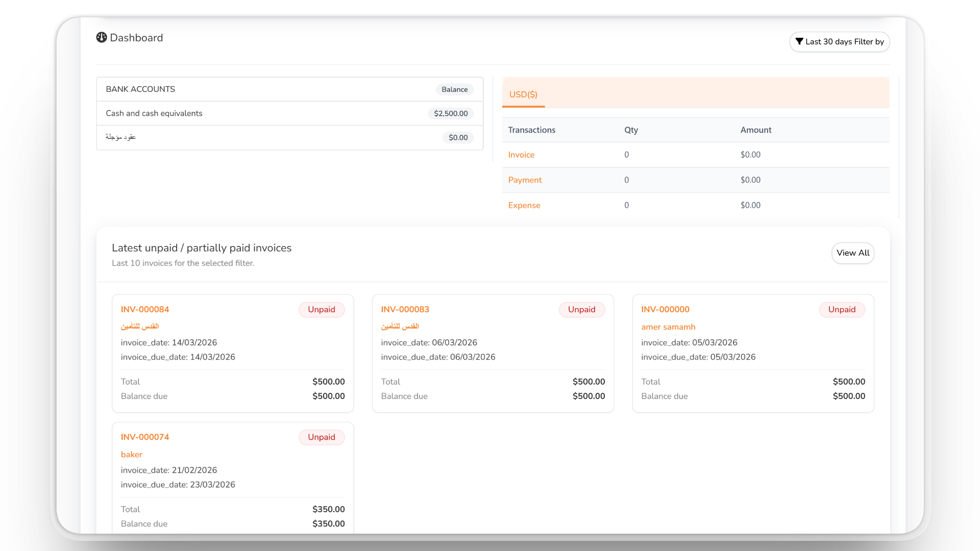This screenshot has height=551, width=980.
Task: Open invoice INV-000084
Action: click(145, 309)
